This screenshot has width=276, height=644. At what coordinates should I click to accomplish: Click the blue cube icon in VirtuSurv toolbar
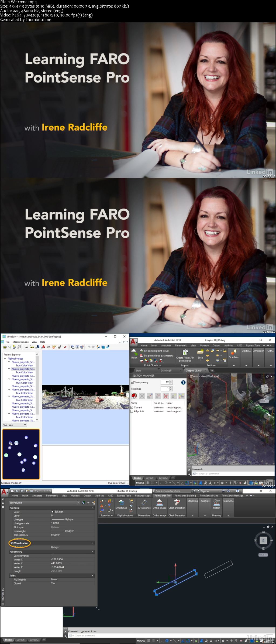click(x=103, y=347)
